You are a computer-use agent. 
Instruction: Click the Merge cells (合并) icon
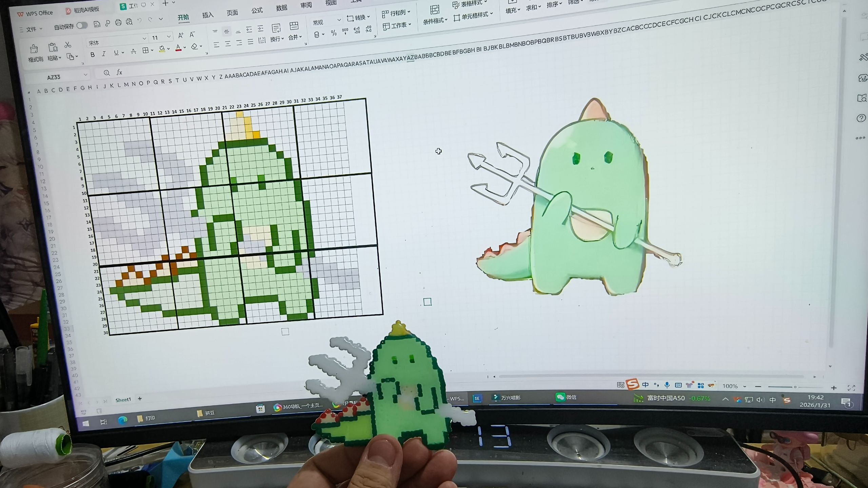[x=294, y=26]
